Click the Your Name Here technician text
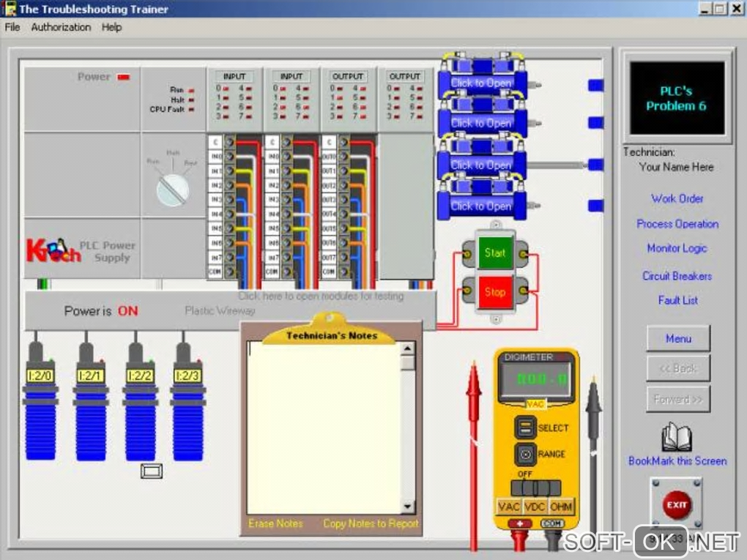Image resolution: width=747 pixels, height=560 pixels. coord(677,167)
